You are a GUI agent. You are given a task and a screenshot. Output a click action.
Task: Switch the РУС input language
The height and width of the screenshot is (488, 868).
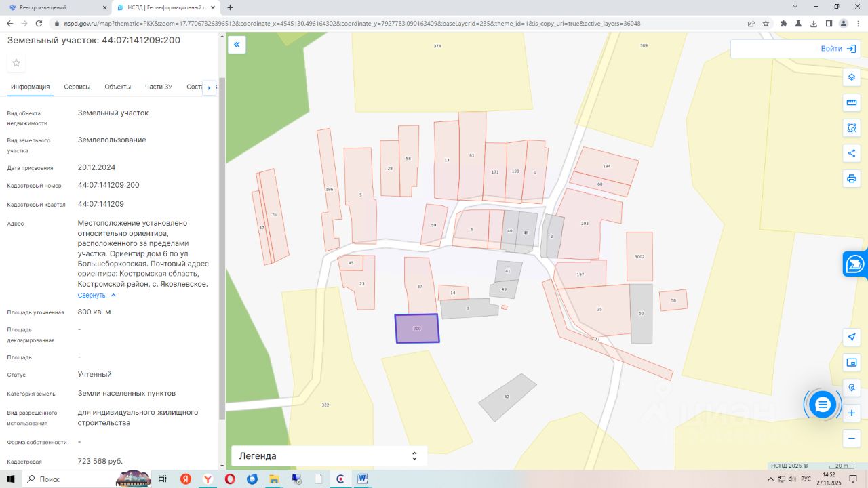[x=806, y=479]
